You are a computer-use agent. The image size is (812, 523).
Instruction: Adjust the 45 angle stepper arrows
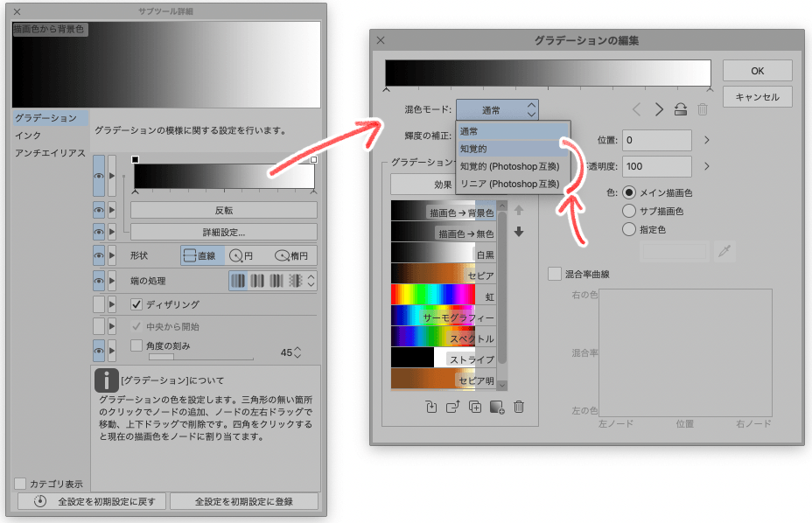point(297,352)
